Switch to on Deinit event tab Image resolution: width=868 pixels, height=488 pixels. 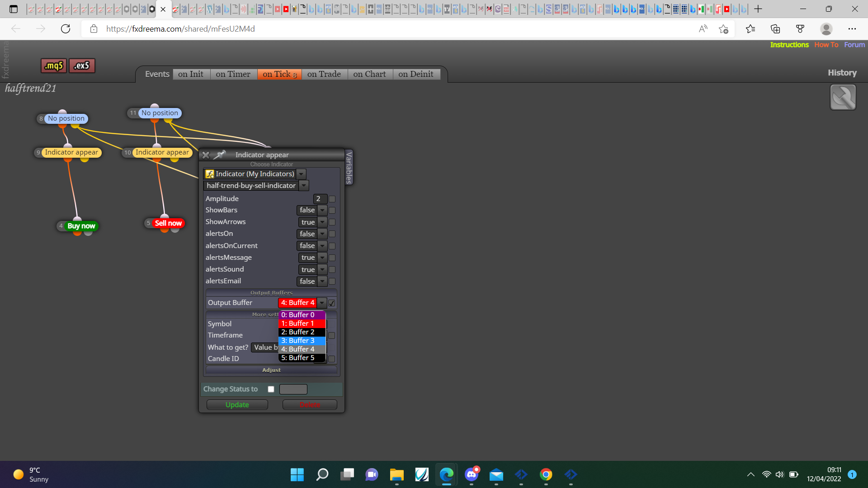[416, 74]
